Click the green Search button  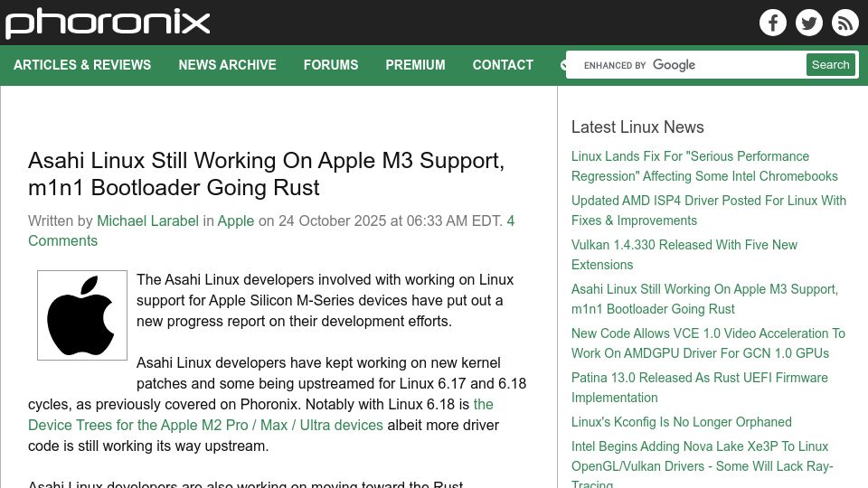[830, 65]
